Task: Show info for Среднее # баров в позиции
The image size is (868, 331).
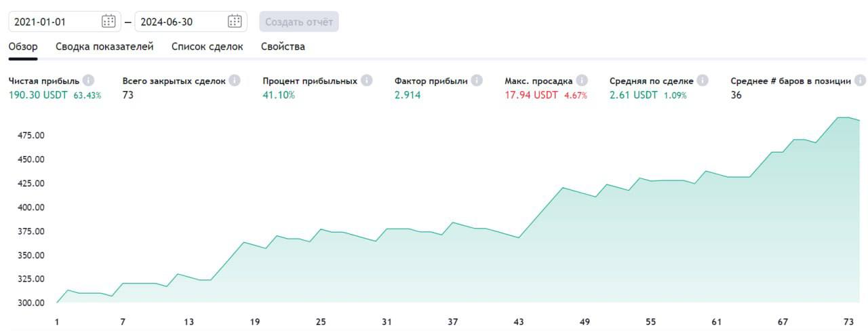Action: click(x=860, y=81)
